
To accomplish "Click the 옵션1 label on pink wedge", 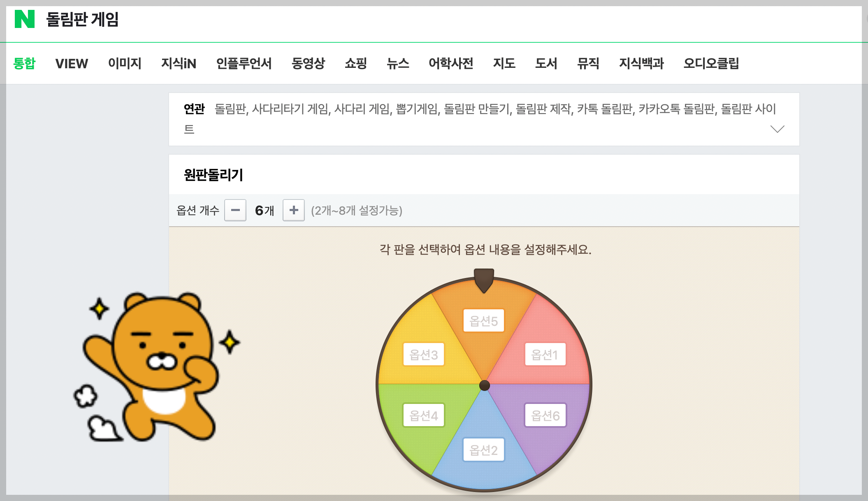I will tap(545, 354).
